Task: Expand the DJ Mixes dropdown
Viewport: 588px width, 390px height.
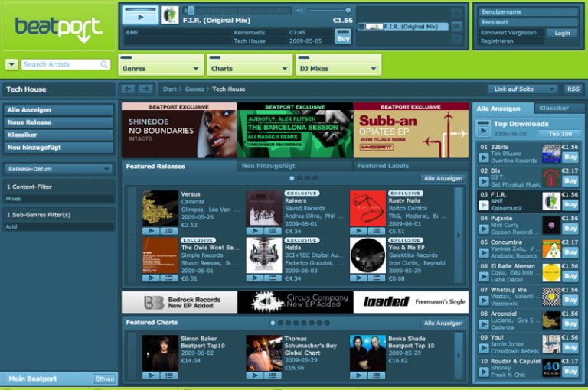Action: point(338,65)
